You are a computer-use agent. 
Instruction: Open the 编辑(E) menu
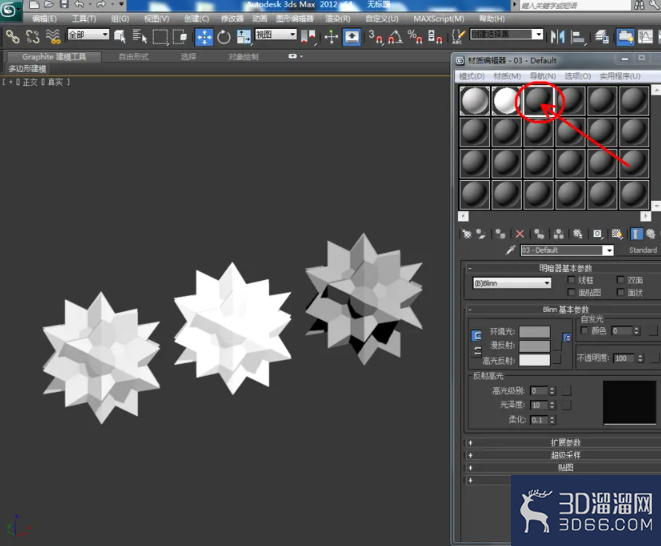coord(44,19)
